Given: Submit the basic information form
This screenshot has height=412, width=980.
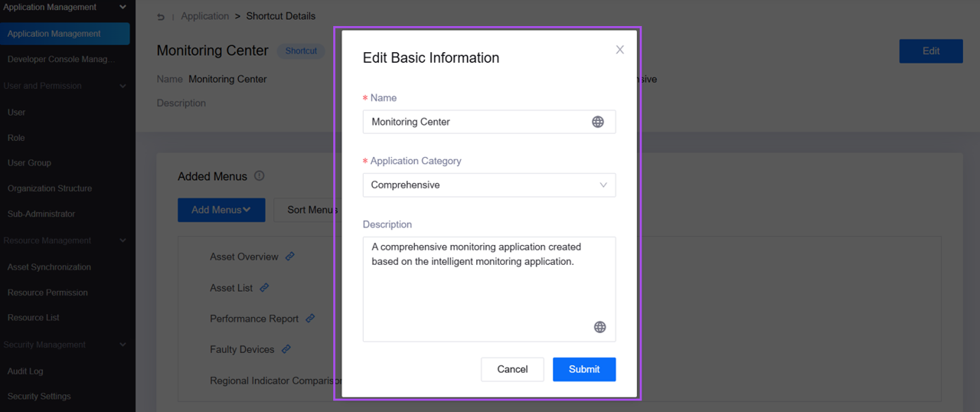Looking at the screenshot, I should pyautogui.click(x=583, y=369).
